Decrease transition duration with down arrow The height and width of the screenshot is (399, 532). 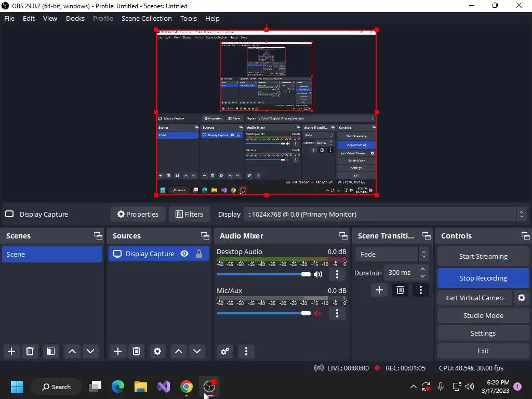pyautogui.click(x=422, y=276)
